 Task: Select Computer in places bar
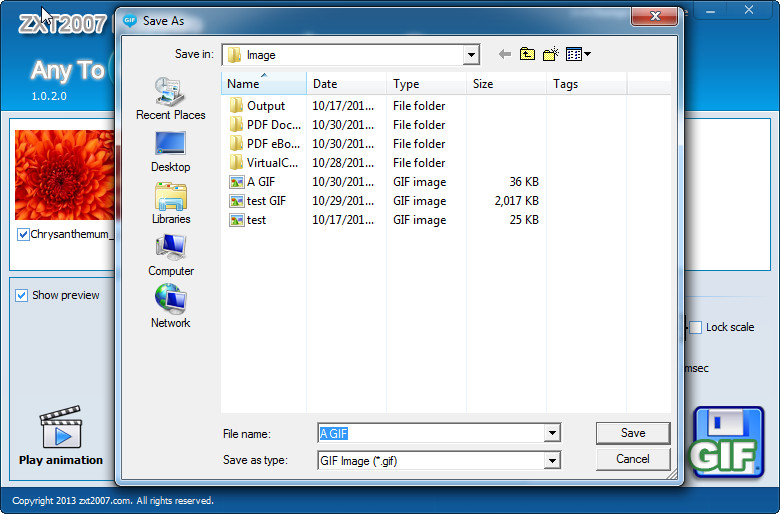pyautogui.click(x=171, y=255)
